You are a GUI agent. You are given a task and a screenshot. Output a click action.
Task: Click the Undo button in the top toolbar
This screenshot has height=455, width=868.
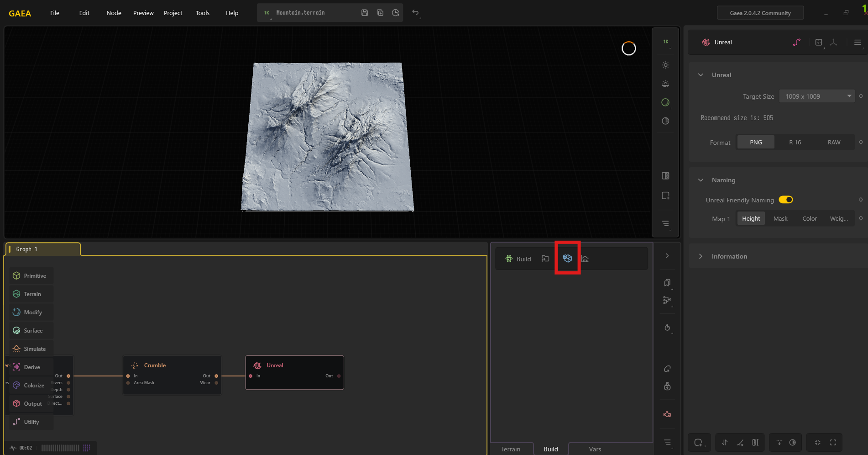coord(415,13)
